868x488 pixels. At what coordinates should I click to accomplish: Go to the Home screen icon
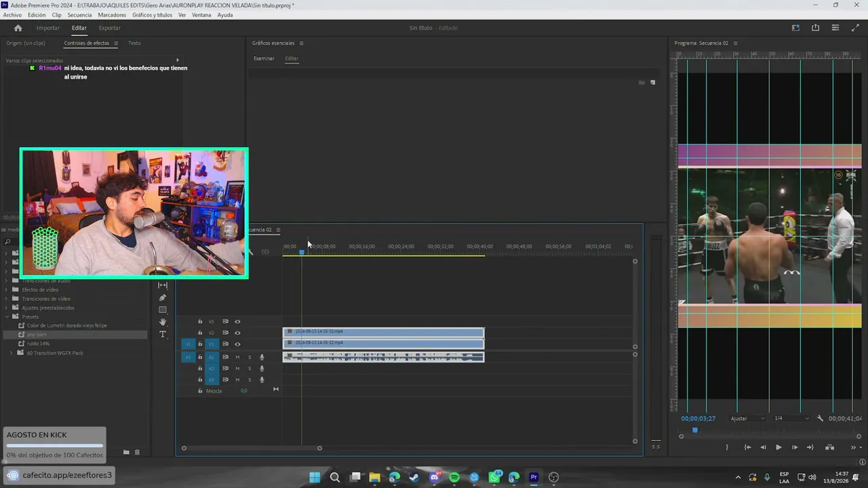tap(18, 28)
